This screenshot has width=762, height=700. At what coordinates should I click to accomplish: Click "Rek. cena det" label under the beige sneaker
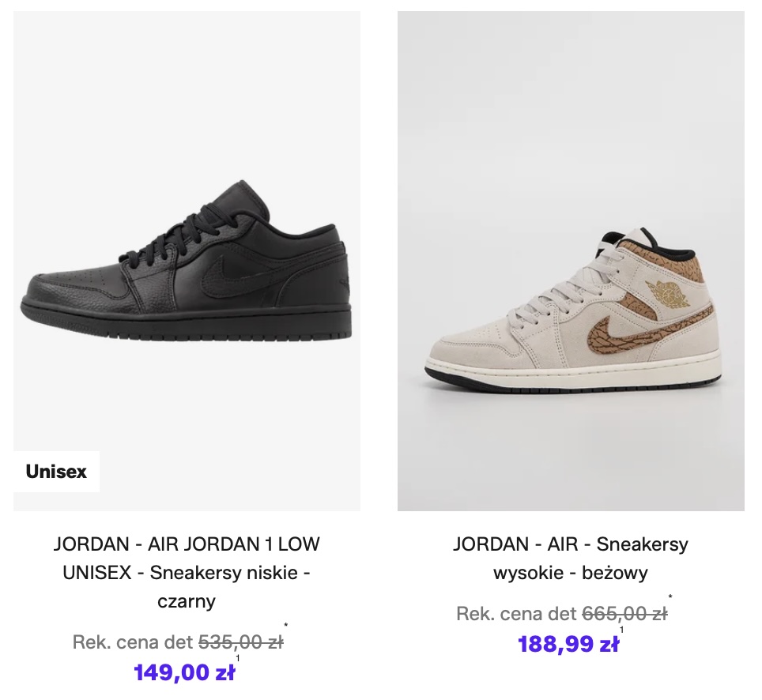point(517,613)
